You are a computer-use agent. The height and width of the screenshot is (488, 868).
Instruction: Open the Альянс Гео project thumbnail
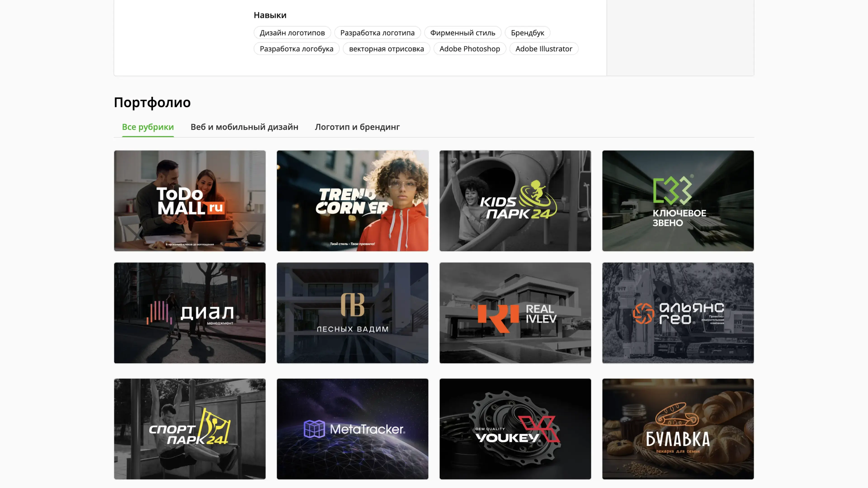coord(678,313)
